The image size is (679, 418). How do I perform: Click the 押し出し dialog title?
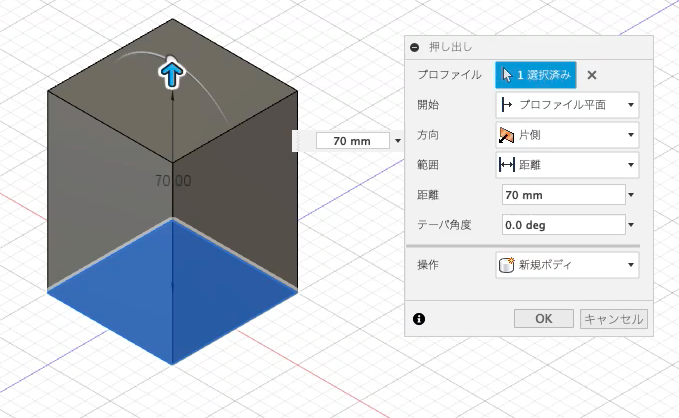450,47
